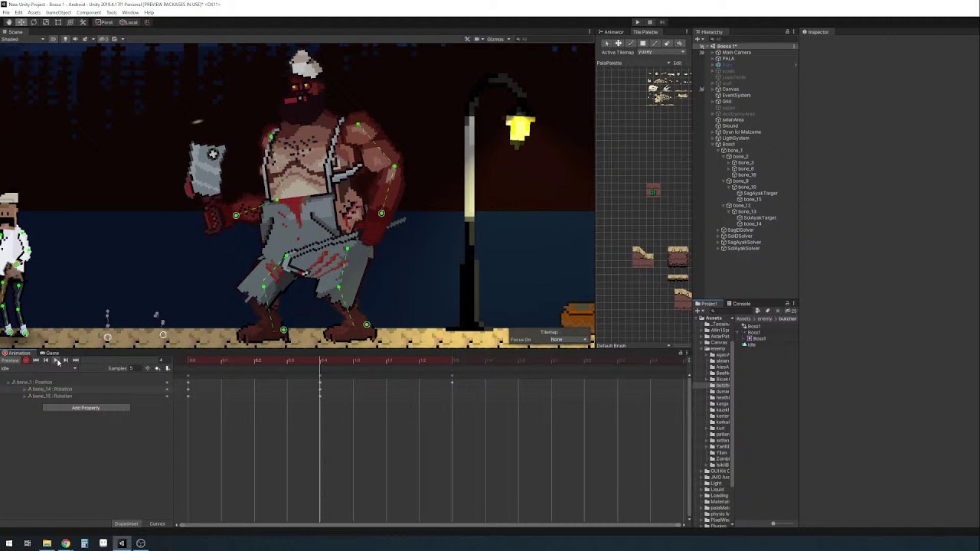The width and height of the screenshot is (980, 551).
Task: Select the Rotate tool in Unity toolbar
Action: pyautogui.click(x=34, y=22)
